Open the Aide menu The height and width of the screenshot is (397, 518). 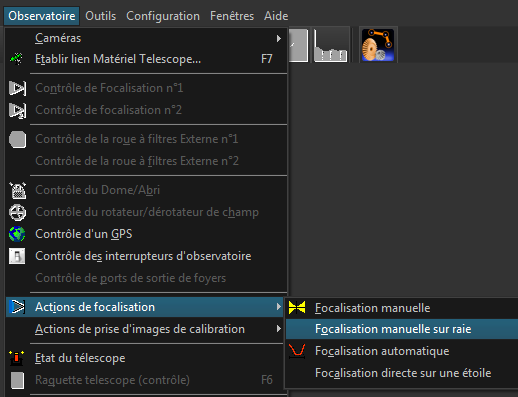tap(276, 16)
